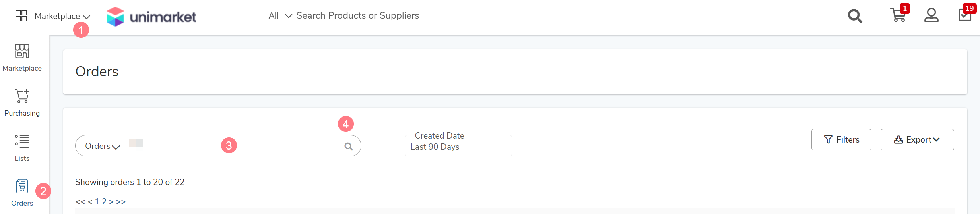The image size is (980, 214).
Task: Expand the Marketplace dropdown in top bar
Action: (x=62, y=16)
